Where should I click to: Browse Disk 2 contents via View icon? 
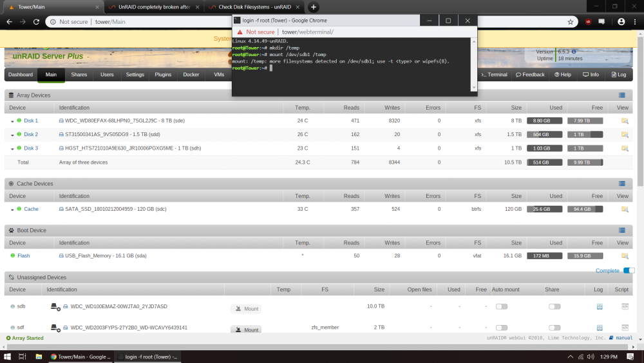(x=625, y=134)
